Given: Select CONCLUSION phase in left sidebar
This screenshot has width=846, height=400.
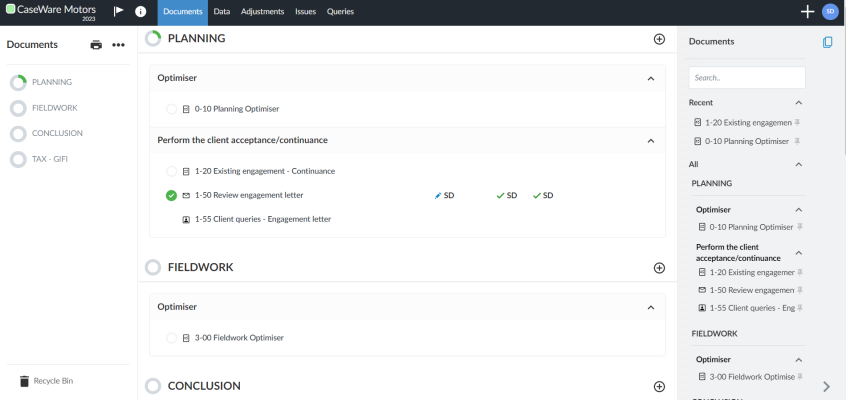Looking at the screenshot, I should click(x=57, y=133).
